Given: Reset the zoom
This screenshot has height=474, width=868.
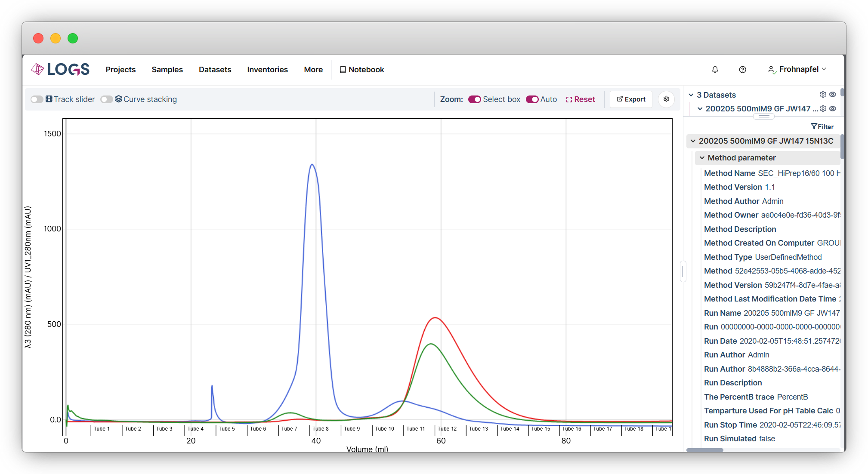Looking at the screenshot, I should [x=580, y=99].
